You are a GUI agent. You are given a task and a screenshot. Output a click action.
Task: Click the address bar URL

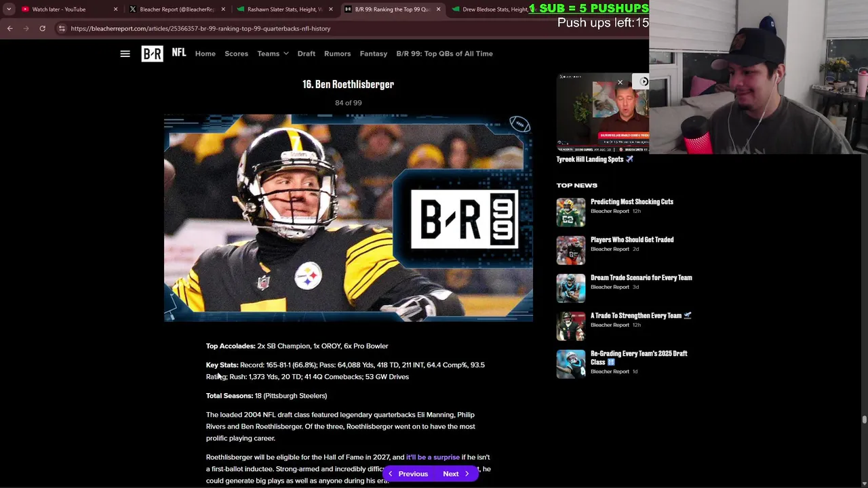pyautogui.click(x=201, y=28)
